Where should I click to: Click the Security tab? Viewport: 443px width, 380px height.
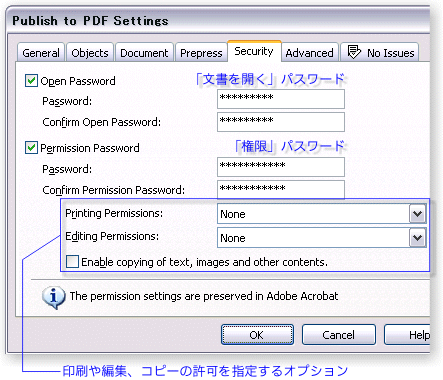[x=254, y=51]
